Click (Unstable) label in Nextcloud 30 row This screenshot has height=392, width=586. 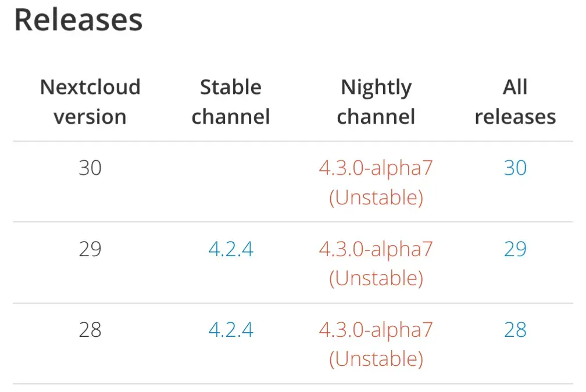click(x=376, y=197)
